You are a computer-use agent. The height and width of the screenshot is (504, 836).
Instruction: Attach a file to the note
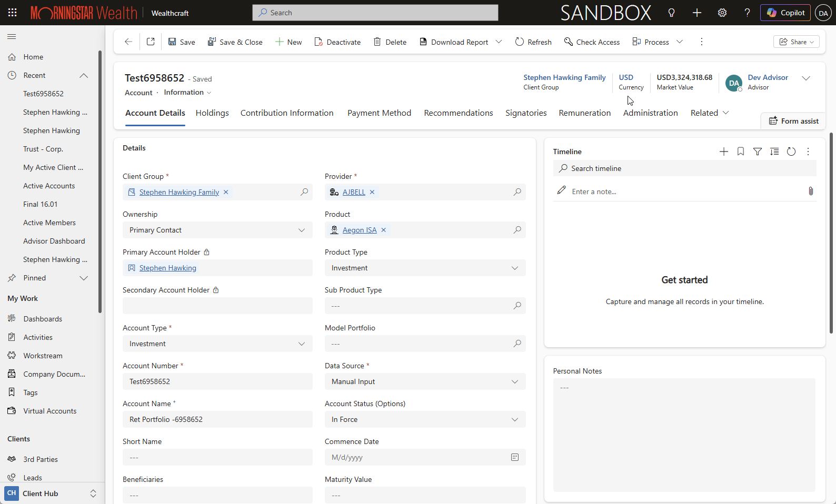pyautogui.click(x=811, y=191)
